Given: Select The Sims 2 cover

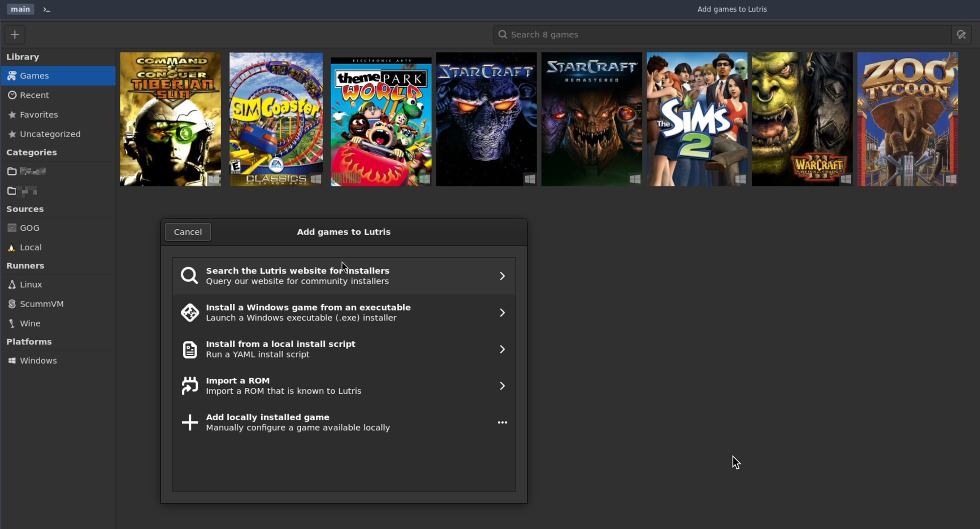Looking at the screenshot, I should 697,119.
